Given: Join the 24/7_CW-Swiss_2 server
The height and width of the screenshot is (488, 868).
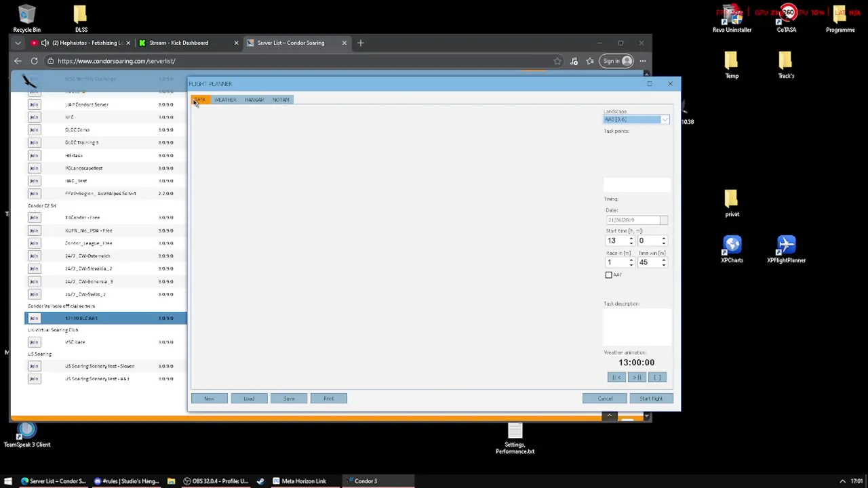Looking at the screenshot, I should 34,294.
